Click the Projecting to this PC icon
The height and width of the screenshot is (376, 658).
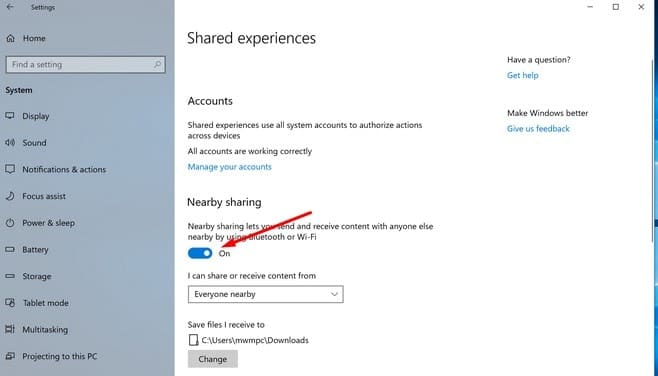click(10, 356)
